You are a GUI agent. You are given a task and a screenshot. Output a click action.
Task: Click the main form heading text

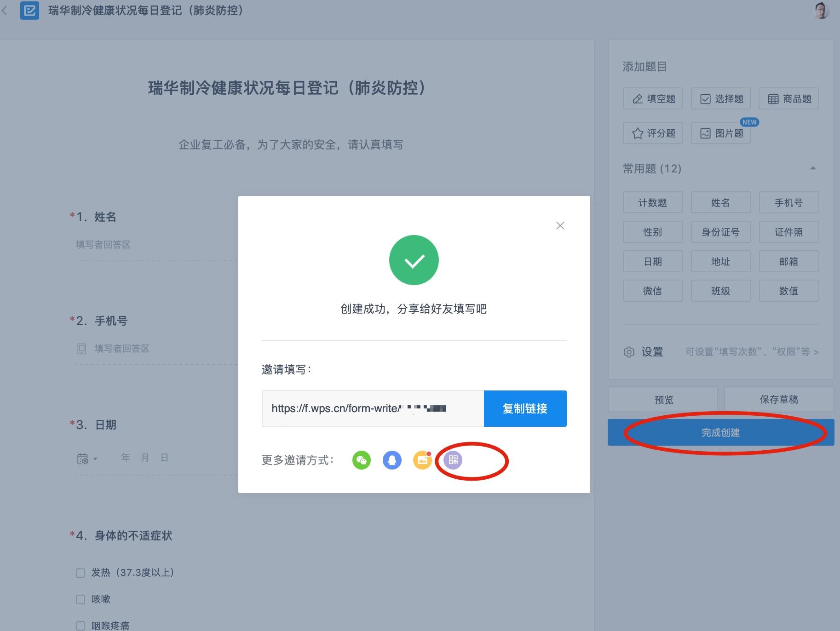[287, 88]
